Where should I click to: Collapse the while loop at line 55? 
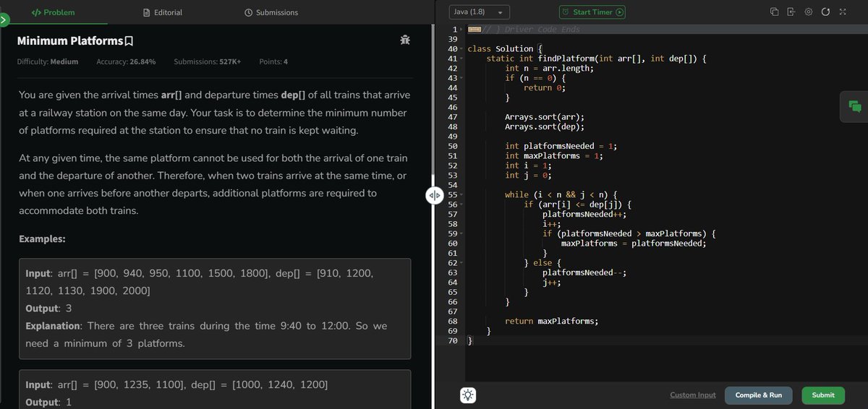click(461, 195)
